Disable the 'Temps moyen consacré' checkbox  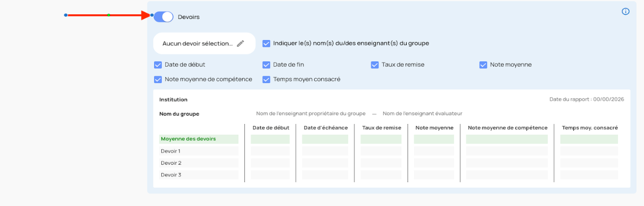(x=266, y=79)
